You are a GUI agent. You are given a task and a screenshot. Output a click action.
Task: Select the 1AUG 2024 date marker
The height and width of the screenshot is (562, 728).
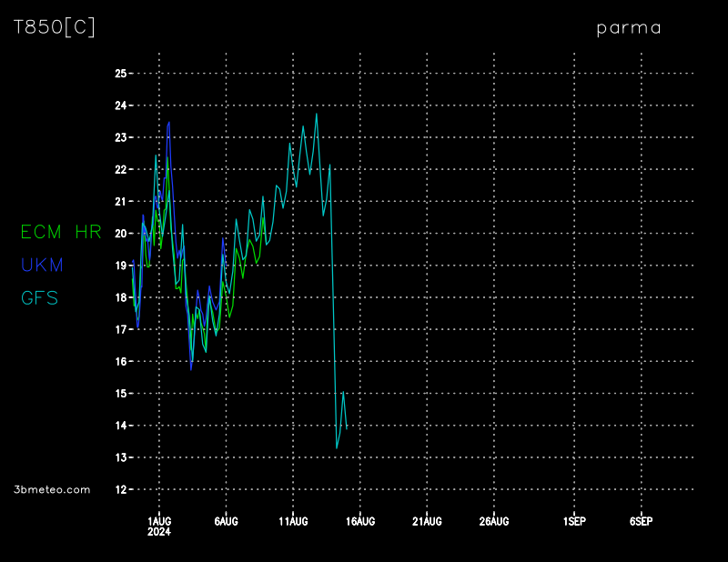pos(159,526)
